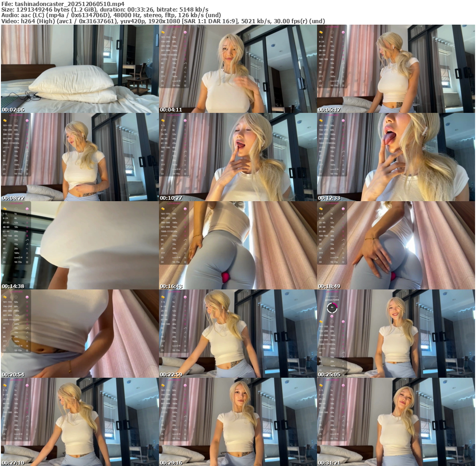
Task: Click the 'File:' name line in the header
Action: pyautogui.click(x=63, y=4)
